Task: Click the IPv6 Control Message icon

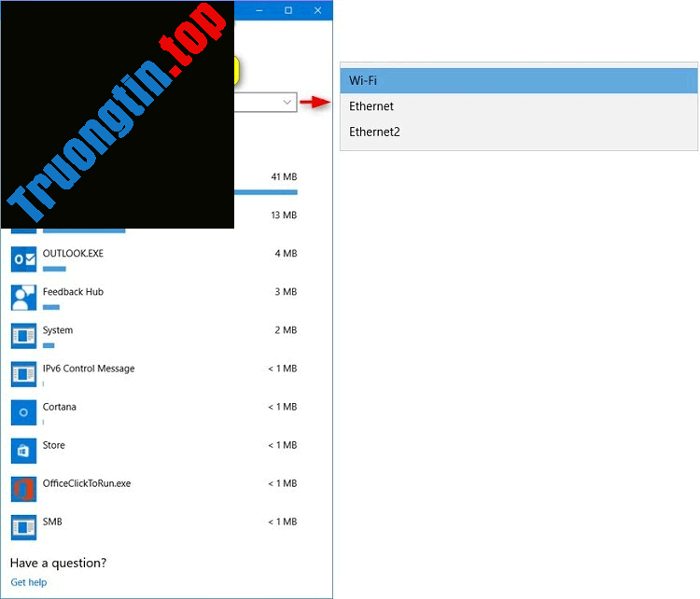Action: [23, 374]
